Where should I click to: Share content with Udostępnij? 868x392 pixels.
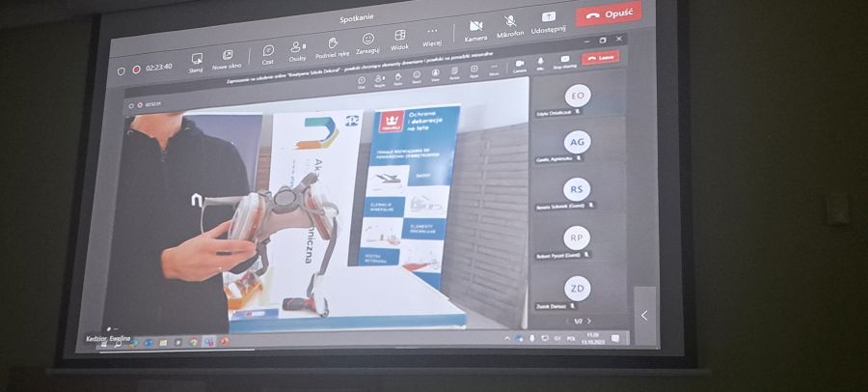click(x=548, y=23)
